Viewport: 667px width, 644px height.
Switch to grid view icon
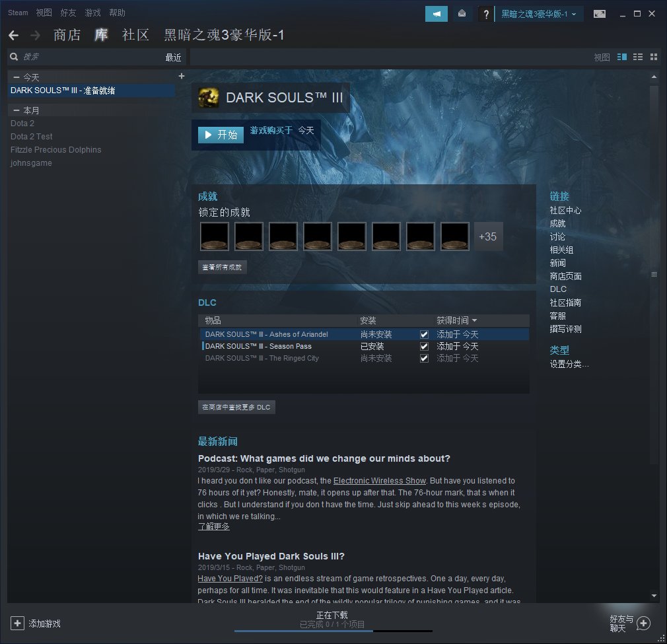pos(654,57)
